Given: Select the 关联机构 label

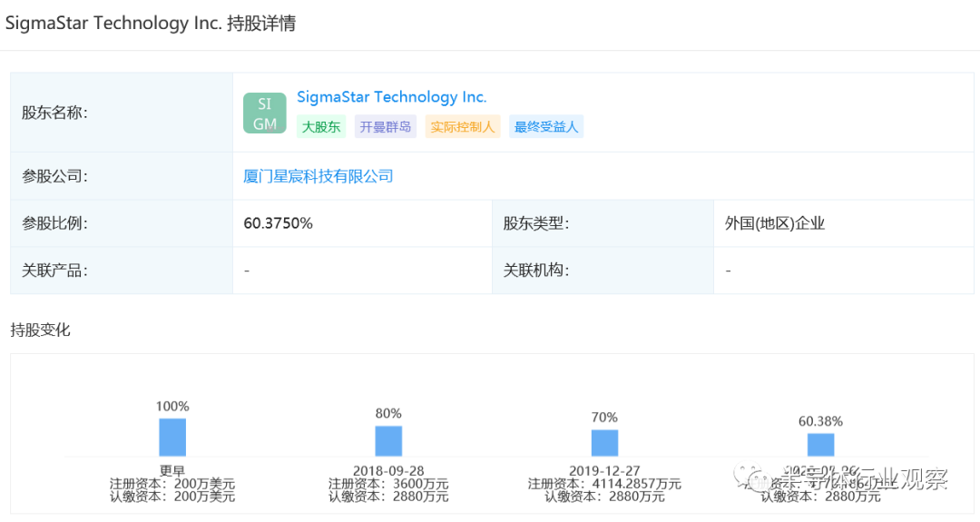Looking at the screenshot, I should pyautogui.click(x=536, y=270).
